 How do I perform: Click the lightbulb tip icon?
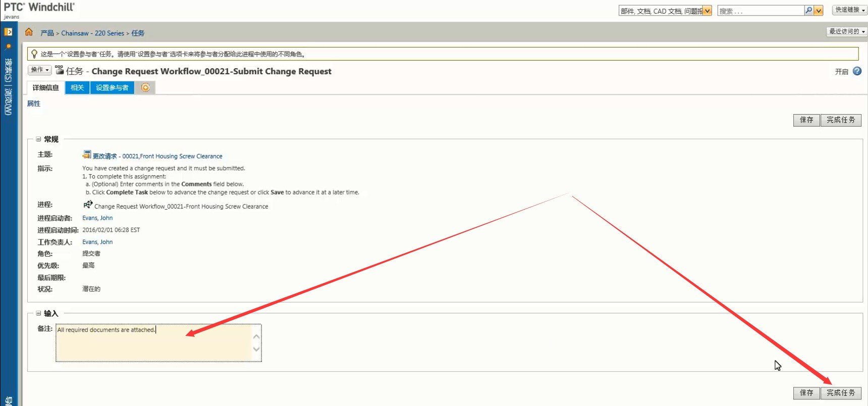[x=34, y=54]
